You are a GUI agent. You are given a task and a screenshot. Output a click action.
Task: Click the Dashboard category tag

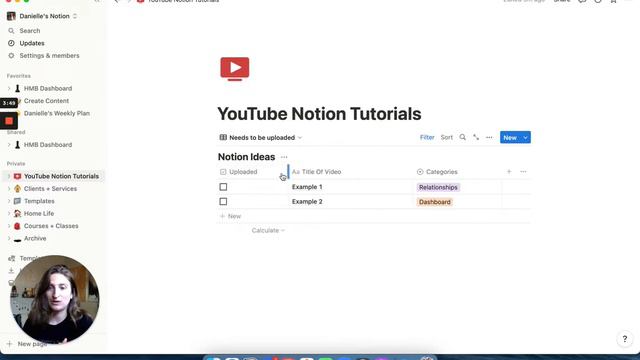pyautogui.click(x=435, y=202)
